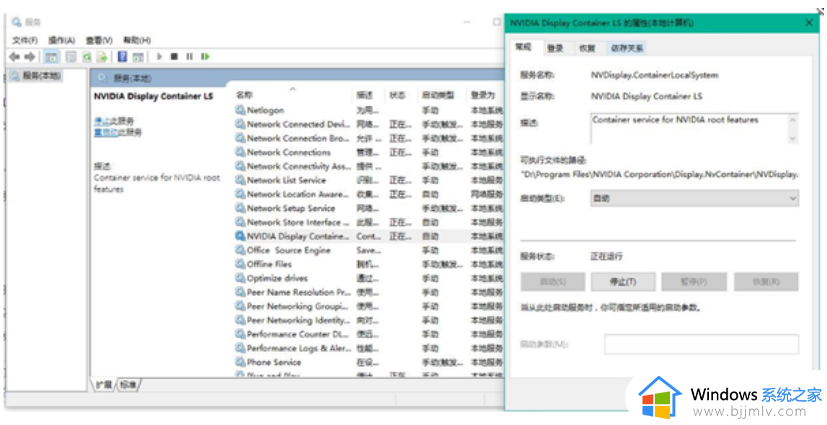The image size is (827, 425).
Task: Sort the list by the 状态 column header
Action: point(401,95)
